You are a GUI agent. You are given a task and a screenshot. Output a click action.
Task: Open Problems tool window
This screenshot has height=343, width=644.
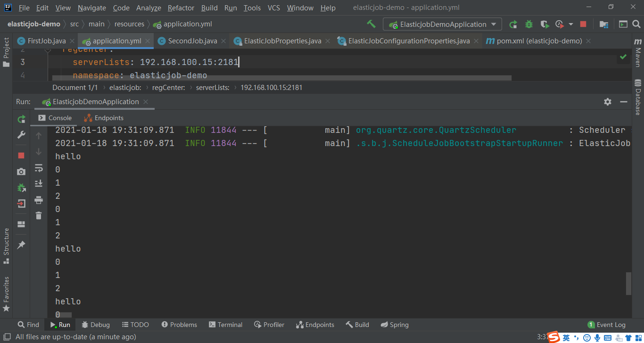(179, 325)
